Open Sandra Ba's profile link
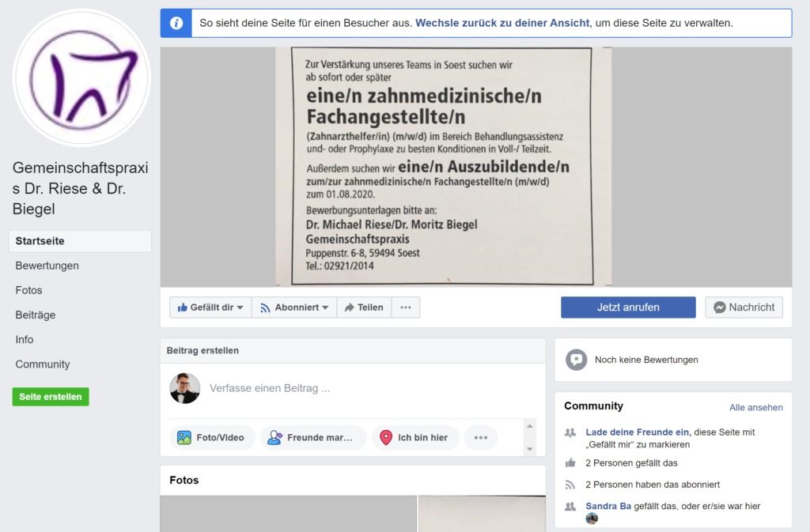Image resolution: width=810 pixels, height=532 pixels. pos(608,506)
